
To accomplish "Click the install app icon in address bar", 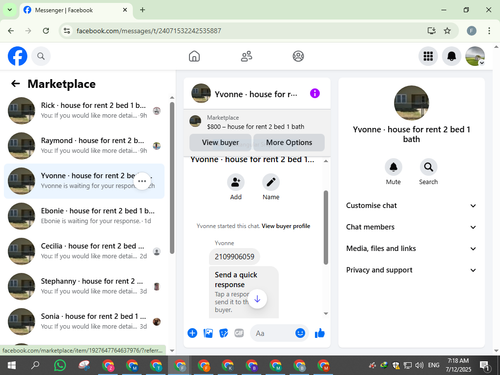I will click(431, 31).
